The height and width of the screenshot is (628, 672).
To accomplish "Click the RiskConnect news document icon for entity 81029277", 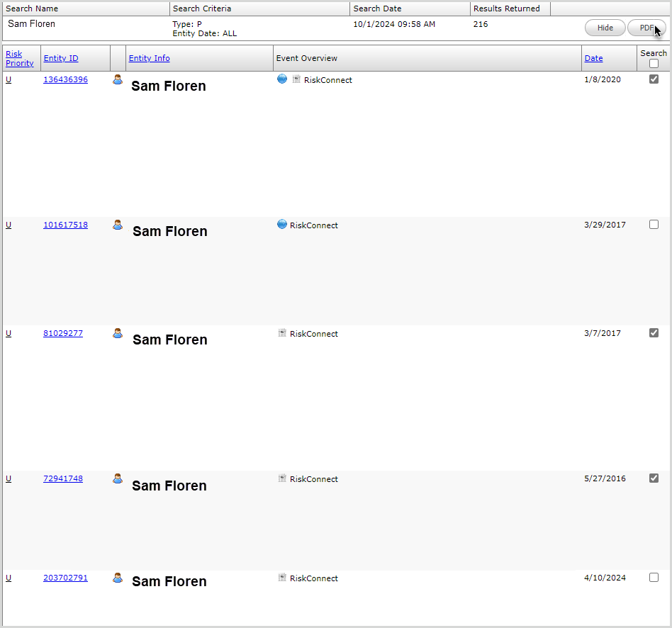I will (x=283, y=333).
